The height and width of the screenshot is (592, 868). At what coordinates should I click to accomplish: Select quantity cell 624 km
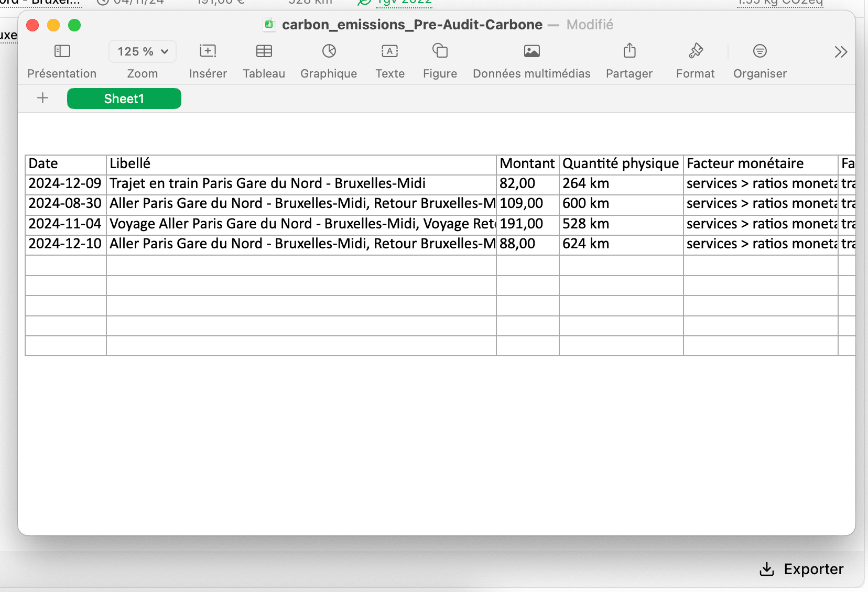click(x=621, y=245)
